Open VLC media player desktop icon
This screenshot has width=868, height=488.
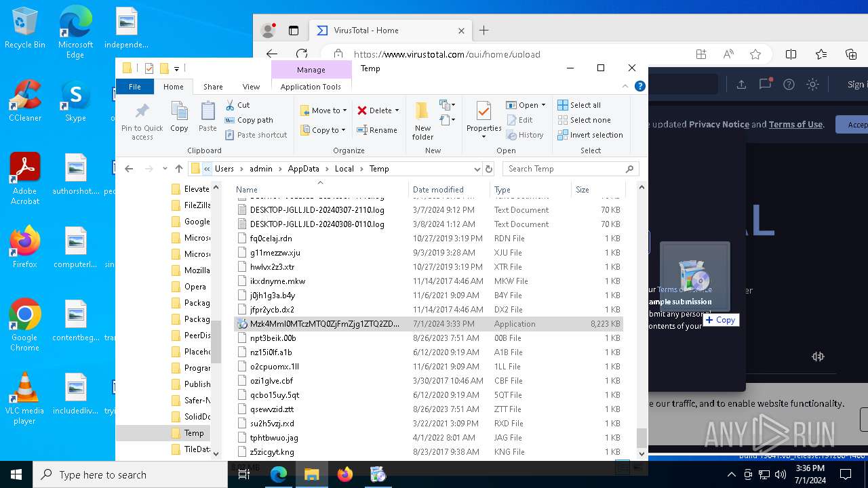tap(25, 399)
